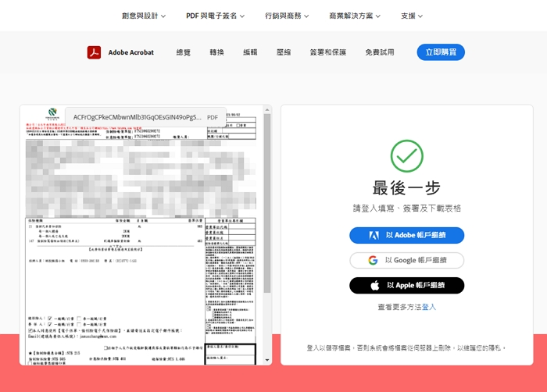Open the 總覽 tab

[183, 52]
